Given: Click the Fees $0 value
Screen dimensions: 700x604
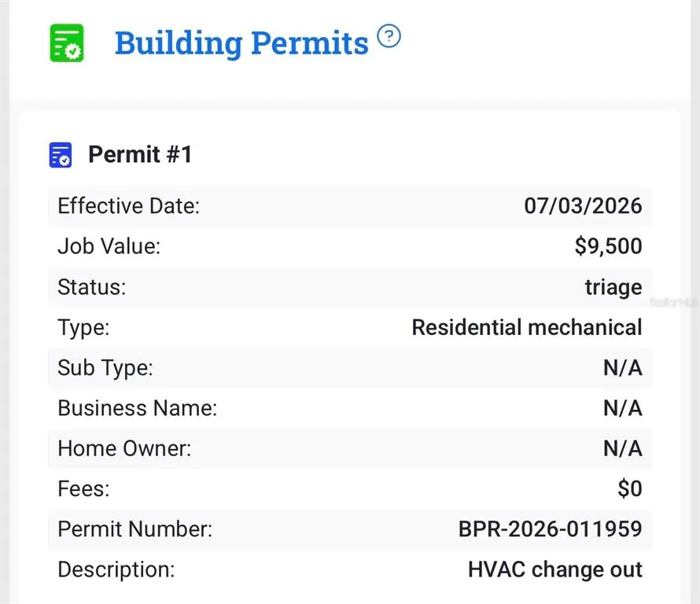Looking at the screenshot, I should coord(630,488).
